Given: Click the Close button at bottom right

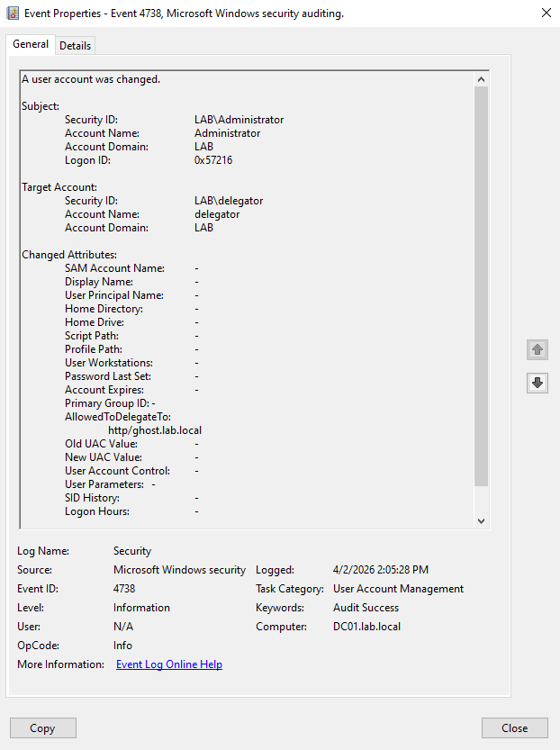Looking at the screenshot, I should pyautogui.click(x=515, y=728).
